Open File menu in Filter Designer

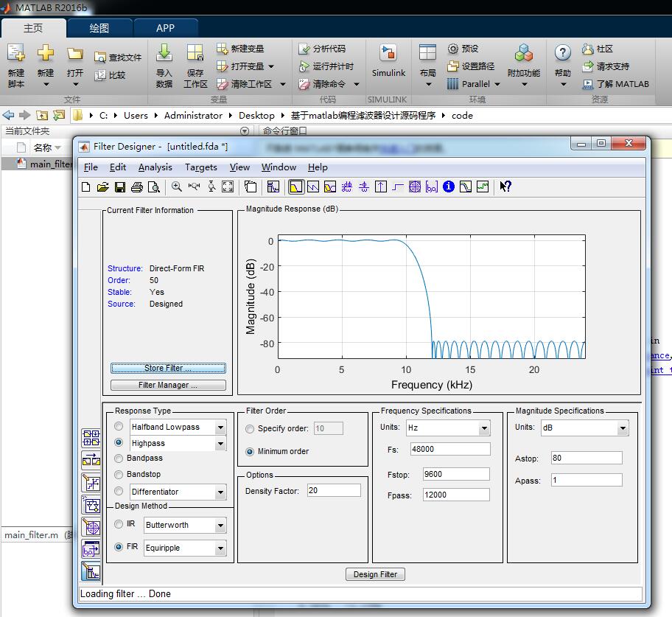tap(91, 167)
